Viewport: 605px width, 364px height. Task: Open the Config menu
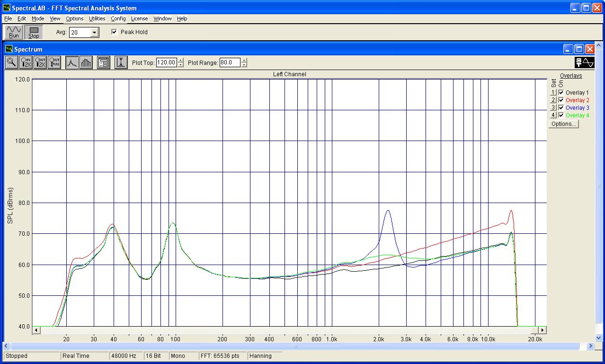(118, 18)
